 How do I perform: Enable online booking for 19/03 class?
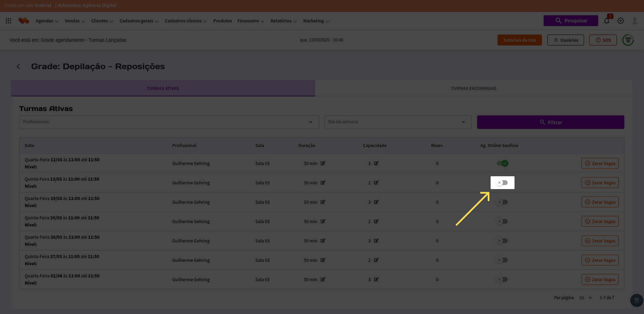pyautogui.click(x=502, y=202)
